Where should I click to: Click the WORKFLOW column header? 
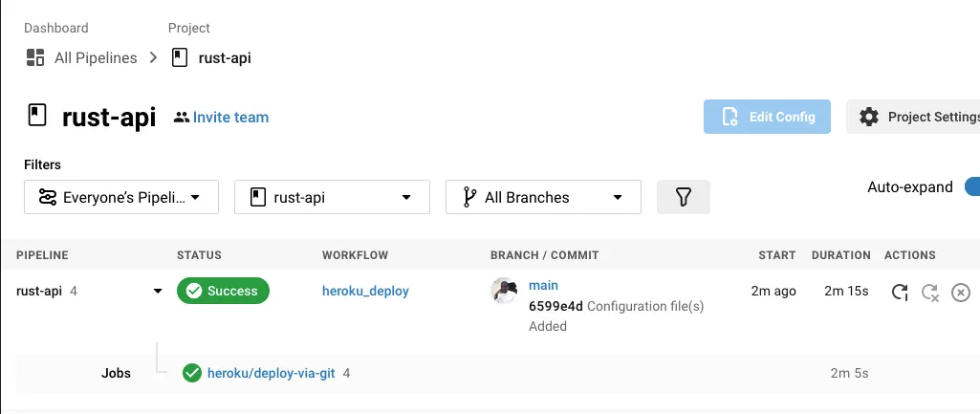click(x=355, y=255)
